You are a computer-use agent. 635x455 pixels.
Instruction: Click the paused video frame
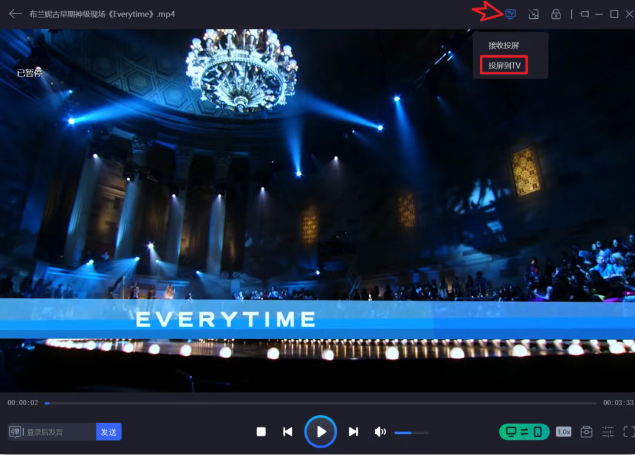click(x=318, y=210)
